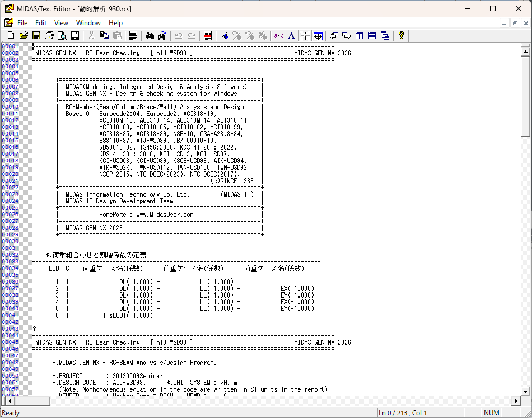Click the horizontal scrollbar left arrow

click(x=10, y=401)
